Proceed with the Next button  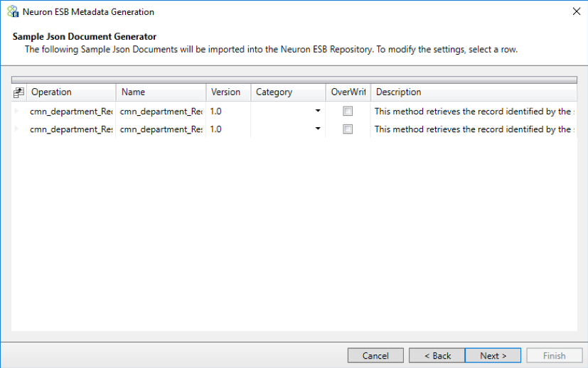493,356
